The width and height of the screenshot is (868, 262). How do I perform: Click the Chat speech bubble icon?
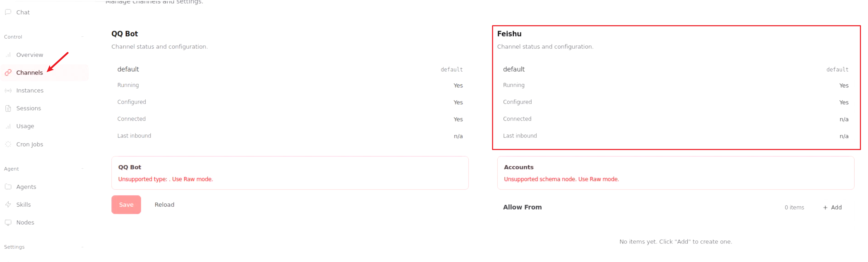8,12
